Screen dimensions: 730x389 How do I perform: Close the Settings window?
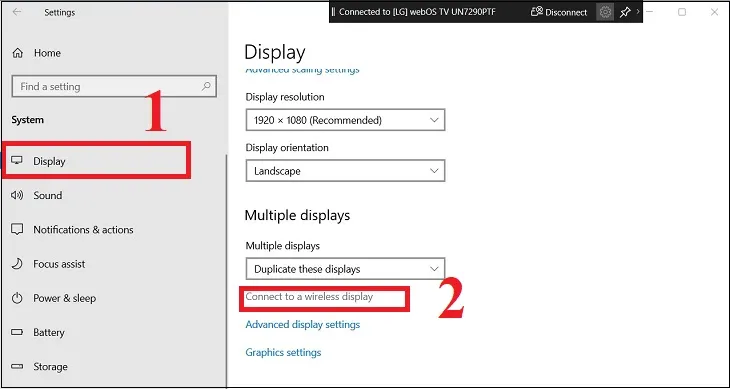(714, 12)
